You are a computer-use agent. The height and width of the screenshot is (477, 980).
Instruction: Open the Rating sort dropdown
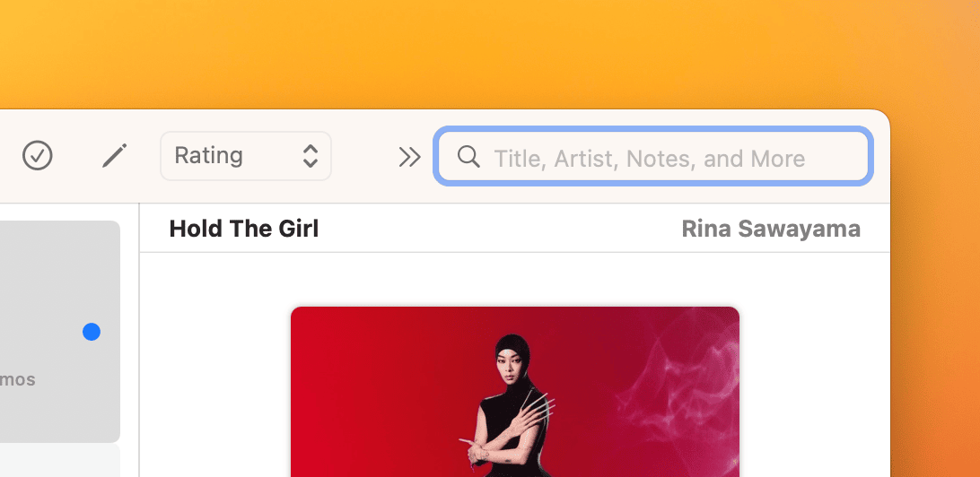(246, 155)
